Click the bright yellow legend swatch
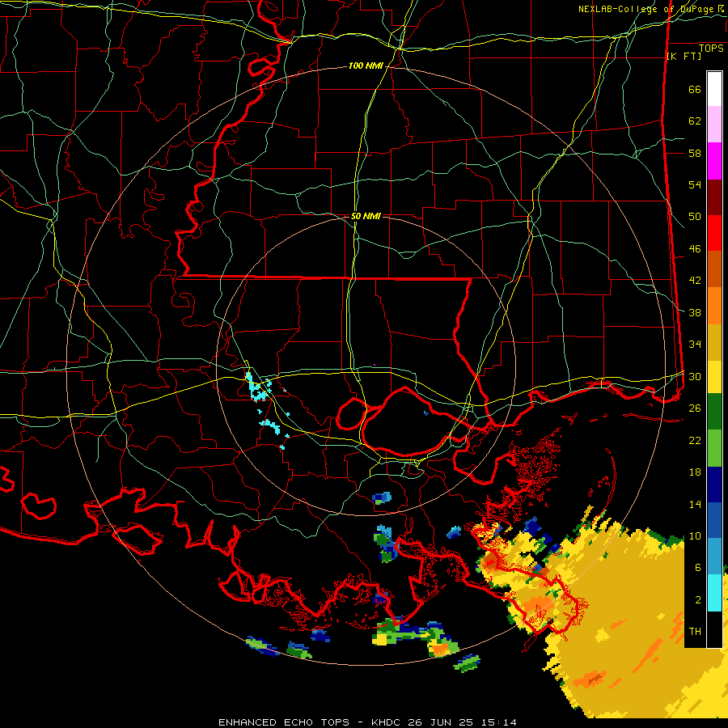Screen dimensions: 728x728 pos(714,377)
